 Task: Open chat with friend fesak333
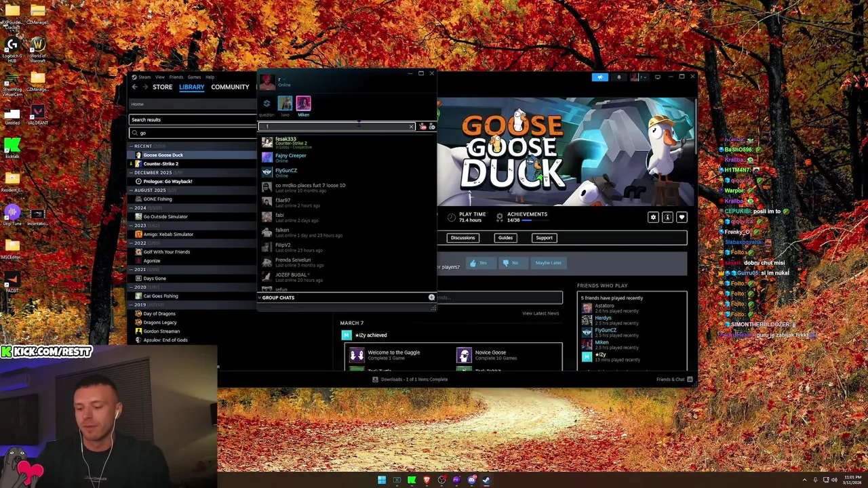[347, 142]
